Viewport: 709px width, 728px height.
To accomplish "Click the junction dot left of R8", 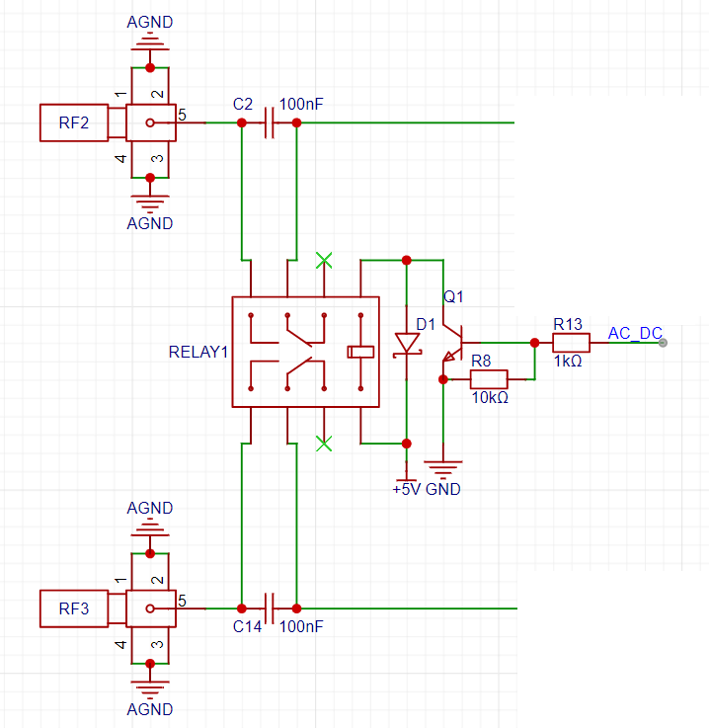I will [x=443, y=379].
